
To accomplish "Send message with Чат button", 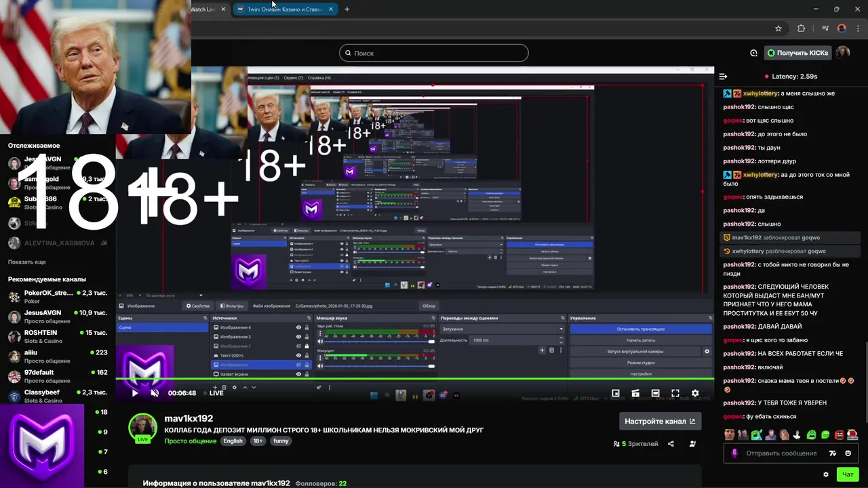I will point(848,474).
